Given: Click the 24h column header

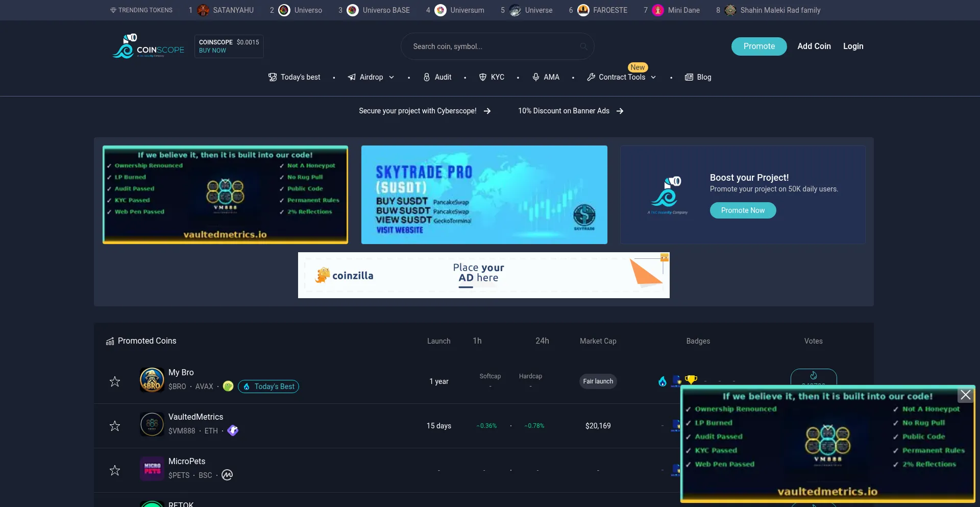Looking at the screenshot, I should point(542,341).
